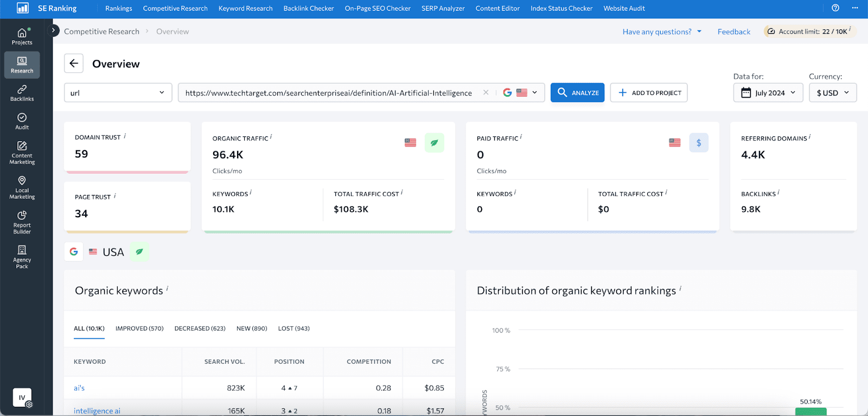Open the July 2024 date dropdown
Image resolution: width=868 pixels, height=416 pixels.
pyautogui.click(x=768, y=92)
